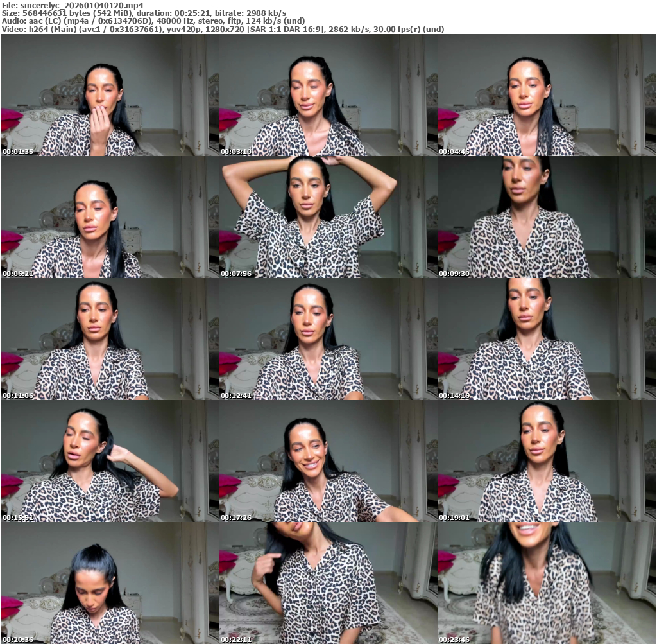Click the Size line reading 568446631 bytes
The width and height of the screenshot is (657, 644).
coord(144,13)
